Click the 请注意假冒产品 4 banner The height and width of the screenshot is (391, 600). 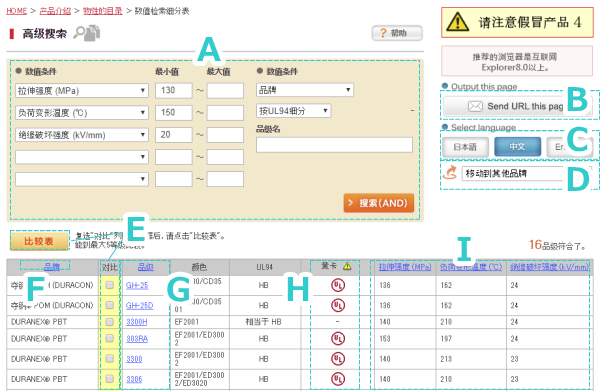[517, 22]
